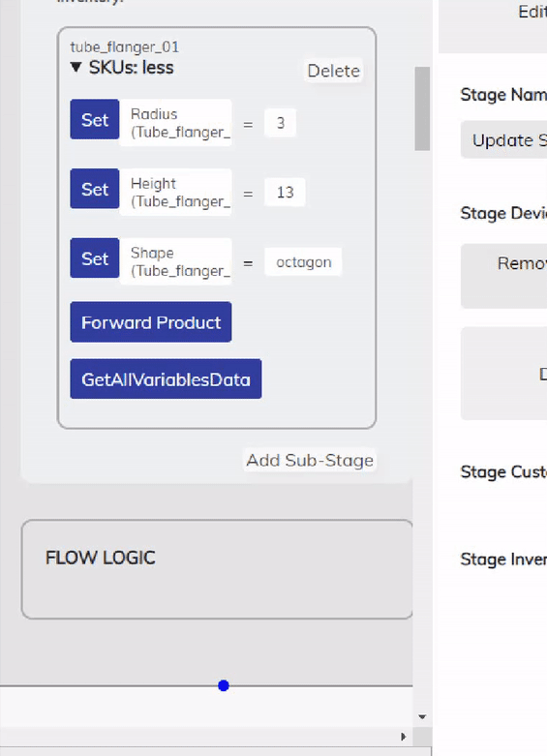Click the GetAllVariablesData button
This screenshot has width=547, height=756.
166,378
